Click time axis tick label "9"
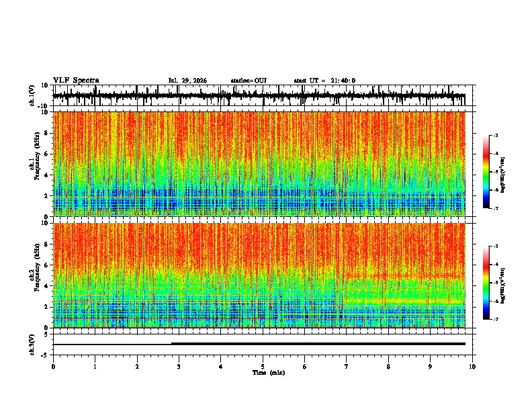Viewport: 532px width, 411px height. tap(430, 367)
